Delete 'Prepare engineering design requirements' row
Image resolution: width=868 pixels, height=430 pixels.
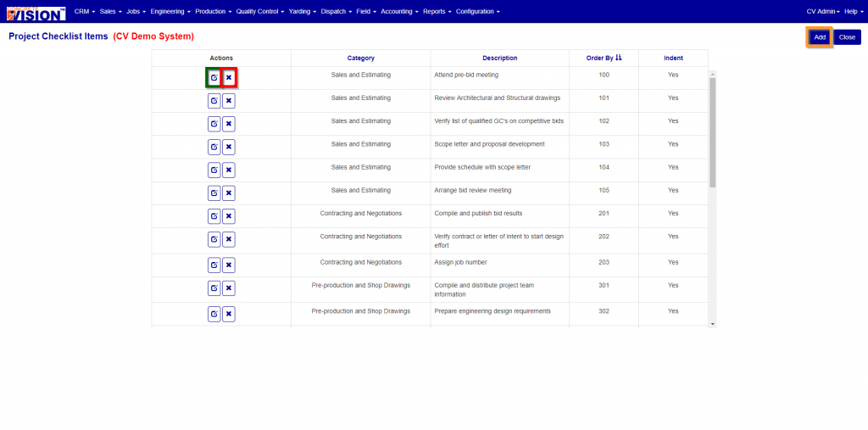pos(229,314)
